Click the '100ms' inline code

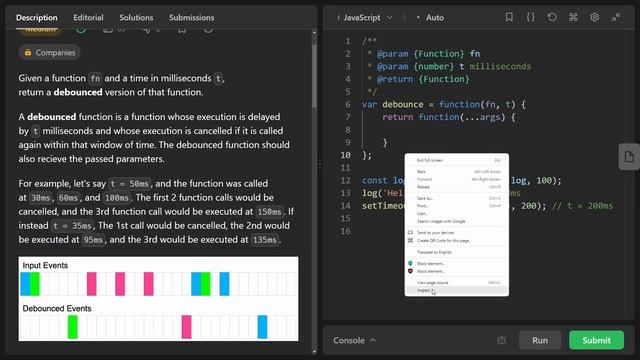[116, 198]
